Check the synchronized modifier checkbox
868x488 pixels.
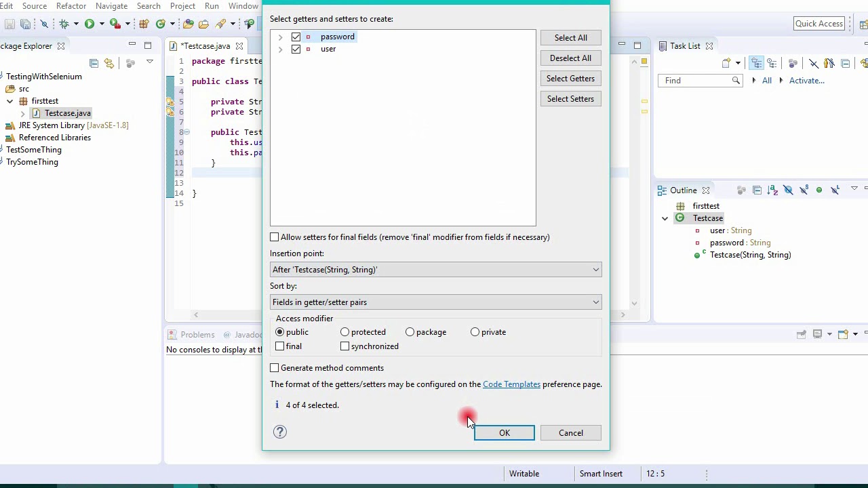(x=345, y=346)
